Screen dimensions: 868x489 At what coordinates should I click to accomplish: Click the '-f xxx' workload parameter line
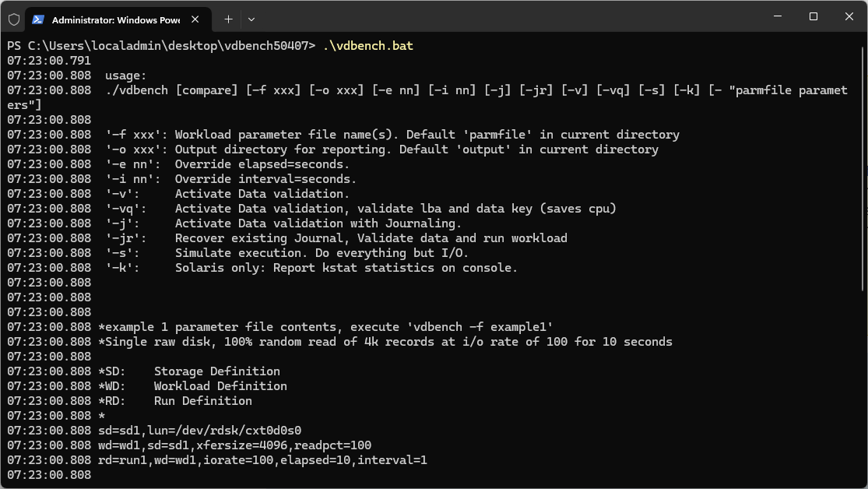click(392, 135)
